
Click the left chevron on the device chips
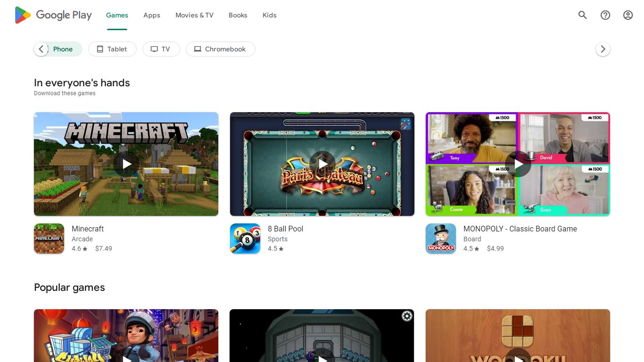click(41, 49)
